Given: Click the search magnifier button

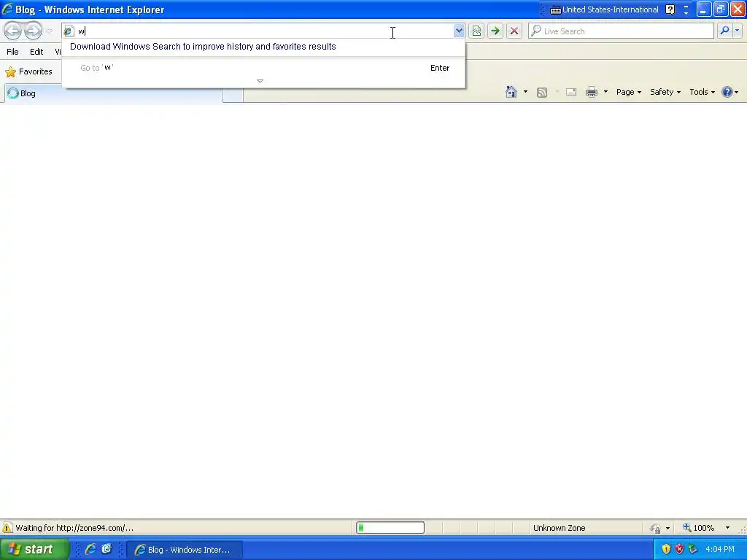Looking at the screenshot, I should point(724,31).
